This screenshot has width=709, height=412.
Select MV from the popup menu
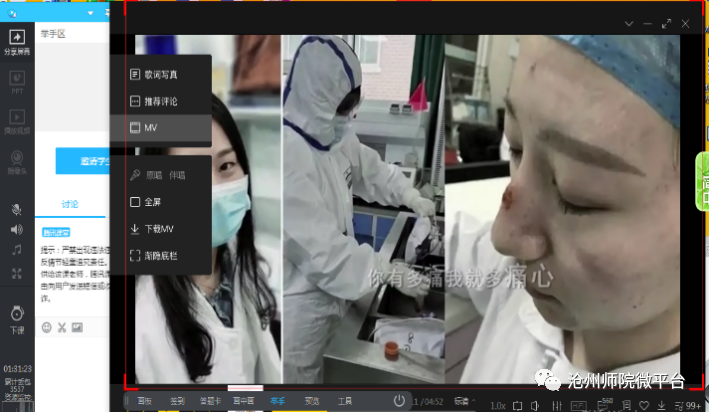pyautogui.click(x=150, y=128)
